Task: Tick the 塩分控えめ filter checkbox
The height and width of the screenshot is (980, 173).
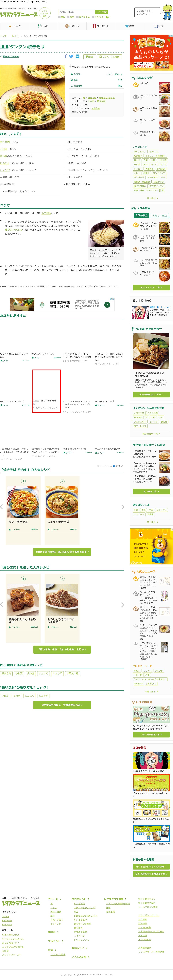Action: [77, 17]
